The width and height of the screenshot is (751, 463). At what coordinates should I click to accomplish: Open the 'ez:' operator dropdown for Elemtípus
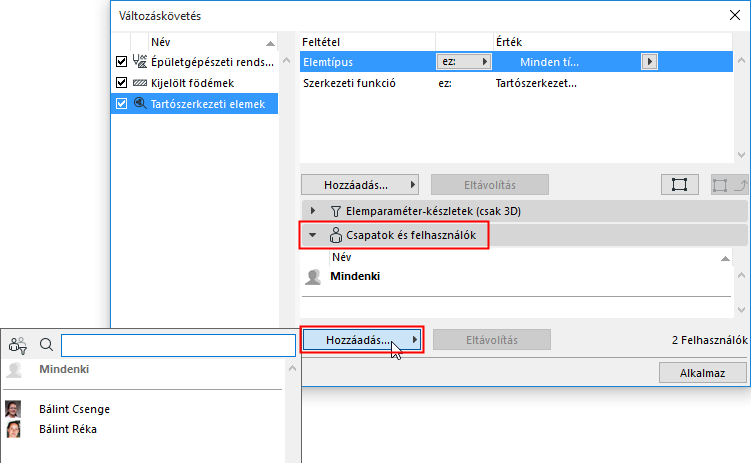[465, 62]
